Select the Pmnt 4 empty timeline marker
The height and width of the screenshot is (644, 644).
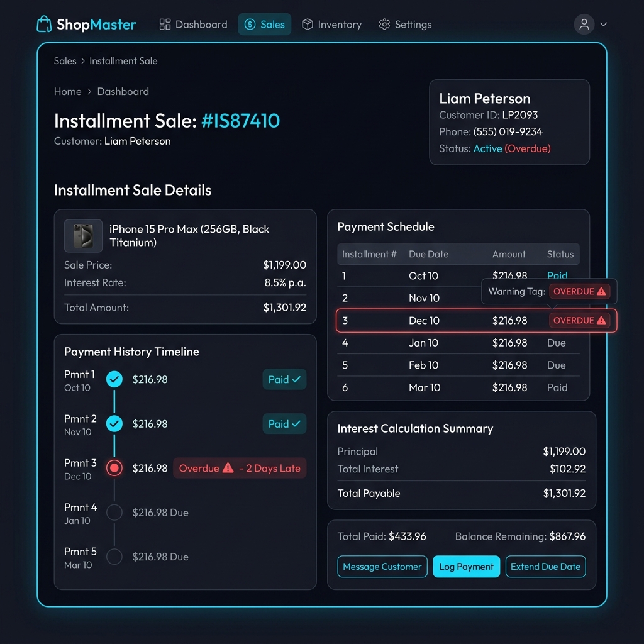pyautogui.click(x=114, y=512)
